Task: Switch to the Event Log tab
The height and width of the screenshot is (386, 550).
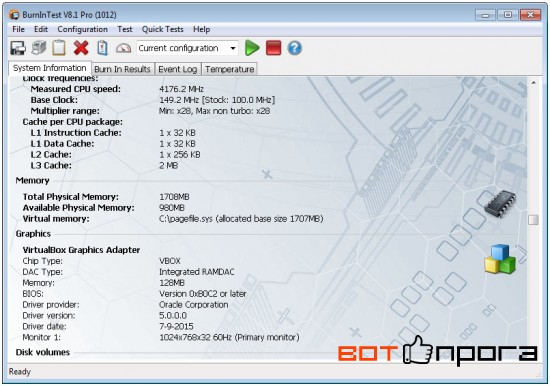Action: pyautogui.click(x=177, y=69)
